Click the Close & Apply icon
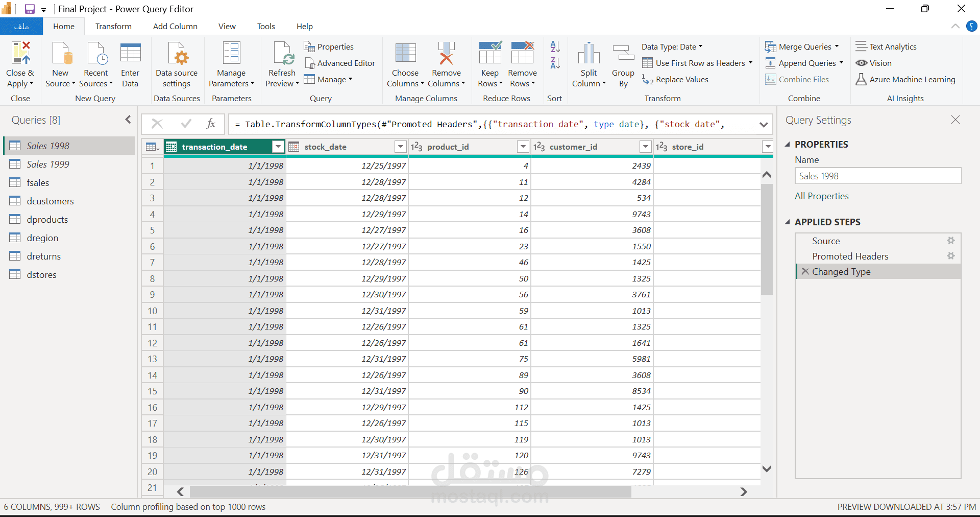 pos(20,53)
